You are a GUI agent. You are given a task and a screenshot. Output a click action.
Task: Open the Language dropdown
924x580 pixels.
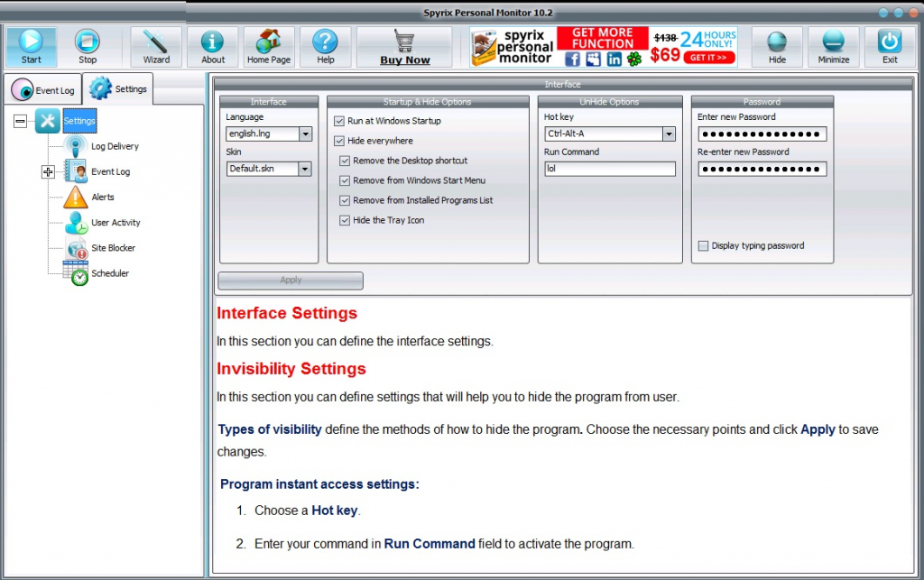point(305,133)
